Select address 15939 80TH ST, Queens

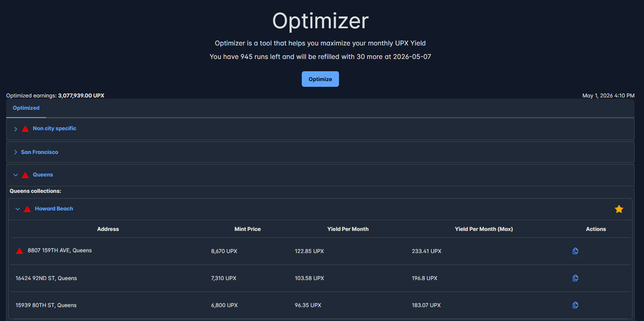pos(46,305)
